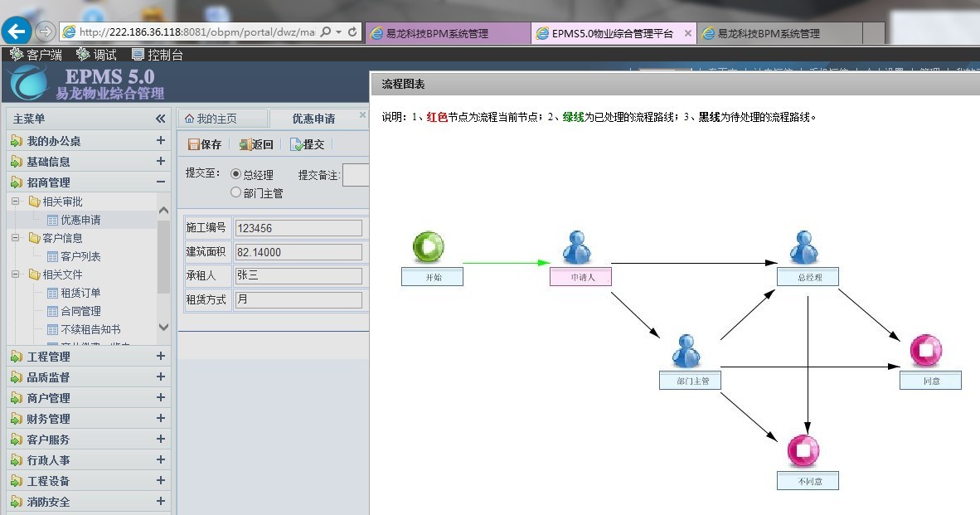Open 行政人事 in main menu
Screen dimensions: 980x515
[x=88, y=460]
